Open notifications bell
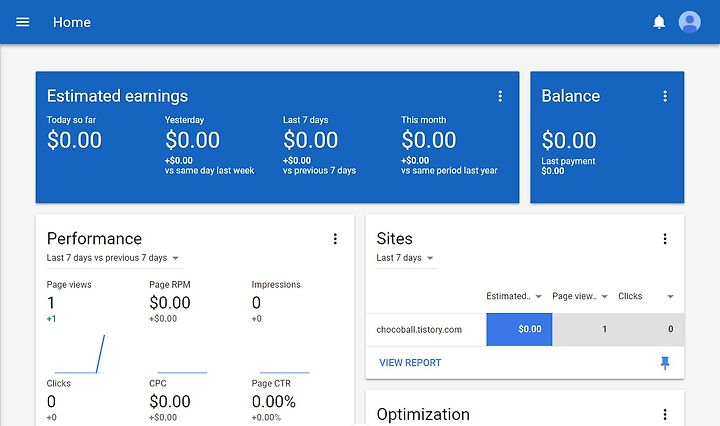The width and height of the screenshot is (720, 426). [659, 22]
